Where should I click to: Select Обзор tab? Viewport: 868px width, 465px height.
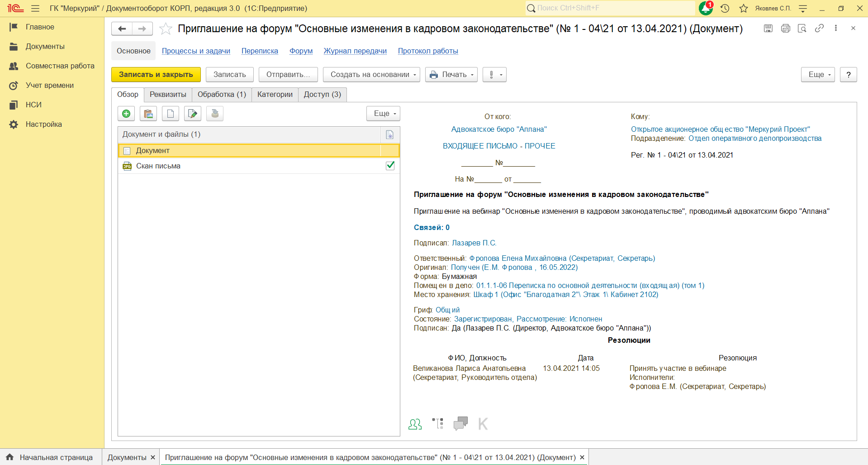tap(128, 95)
